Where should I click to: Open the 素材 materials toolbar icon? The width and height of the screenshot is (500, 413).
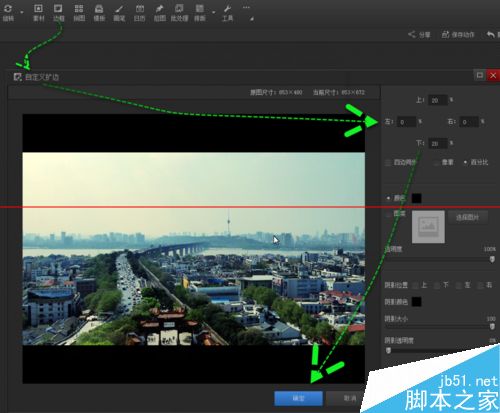pos(39,13)
